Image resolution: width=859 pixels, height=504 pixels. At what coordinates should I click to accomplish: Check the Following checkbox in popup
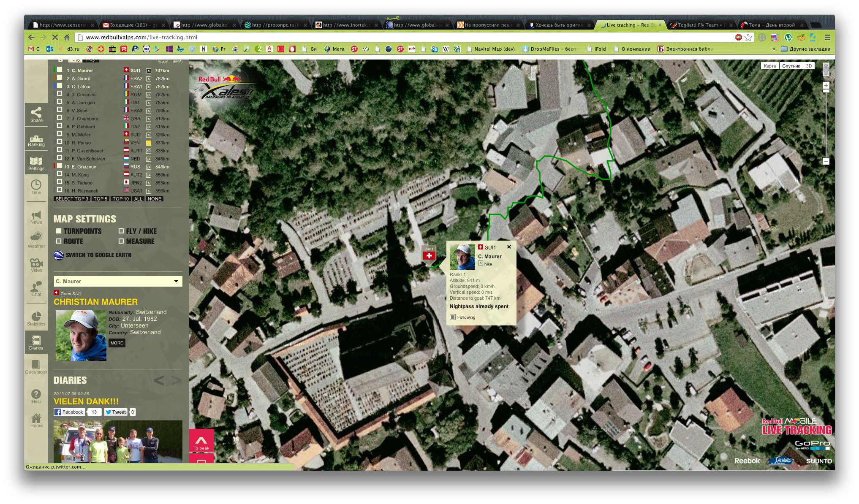453,317
